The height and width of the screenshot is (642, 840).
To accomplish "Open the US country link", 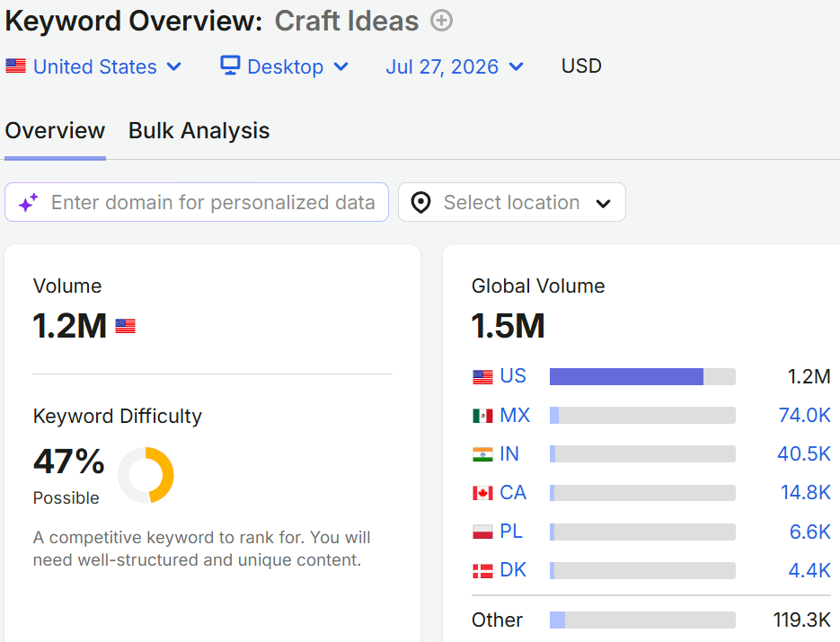I will [x=513, y=376].
